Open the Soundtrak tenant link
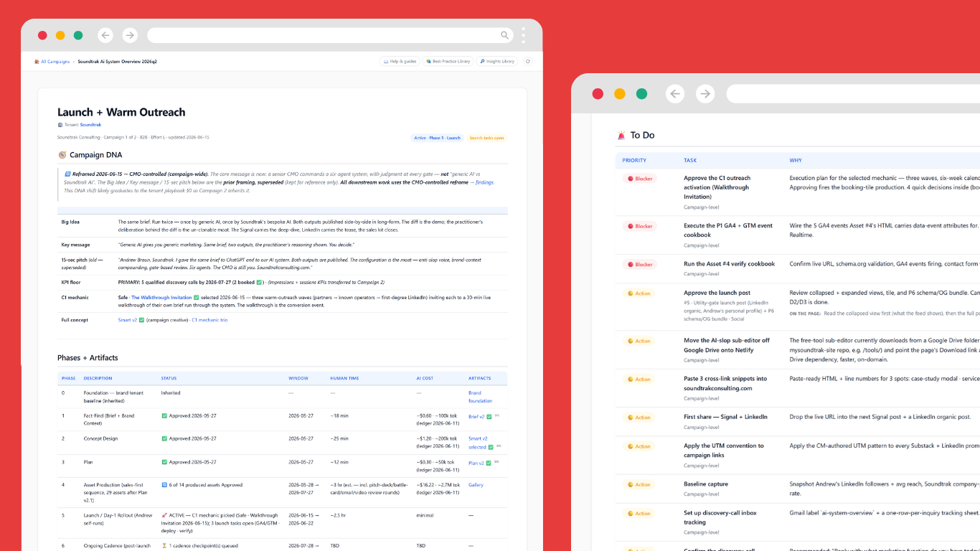This screenshot has height=551, width=980. (x=90, y=125)
